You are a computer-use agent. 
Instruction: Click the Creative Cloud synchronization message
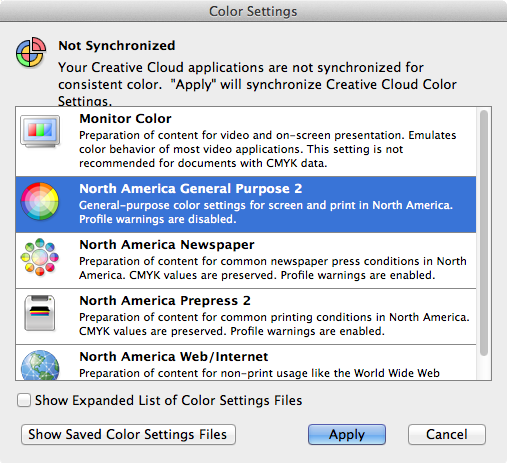pos(257,84)
